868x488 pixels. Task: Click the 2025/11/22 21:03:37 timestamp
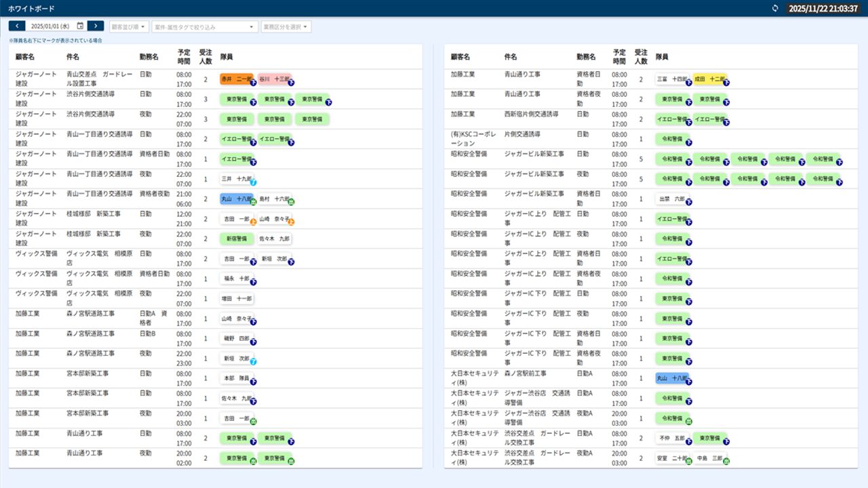pos(825,8)
